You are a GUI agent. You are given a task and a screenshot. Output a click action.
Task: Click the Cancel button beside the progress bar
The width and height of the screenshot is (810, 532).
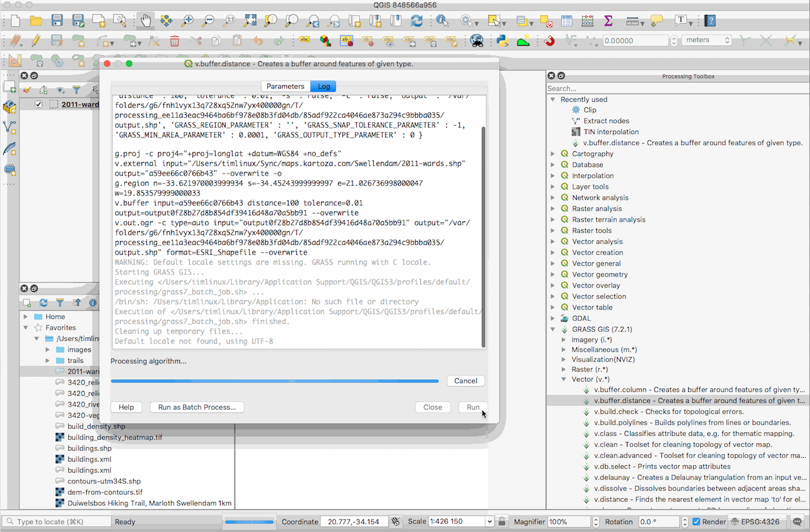click(466, 381)
